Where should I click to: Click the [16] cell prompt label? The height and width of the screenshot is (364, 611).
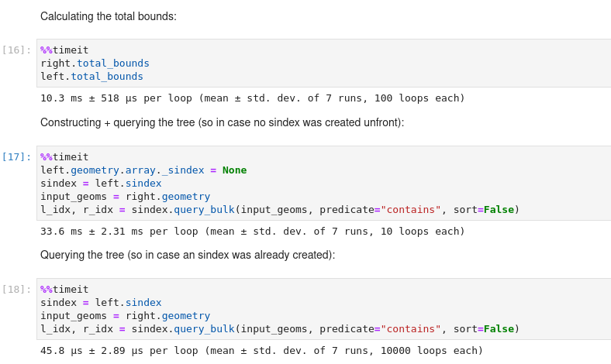16,50
